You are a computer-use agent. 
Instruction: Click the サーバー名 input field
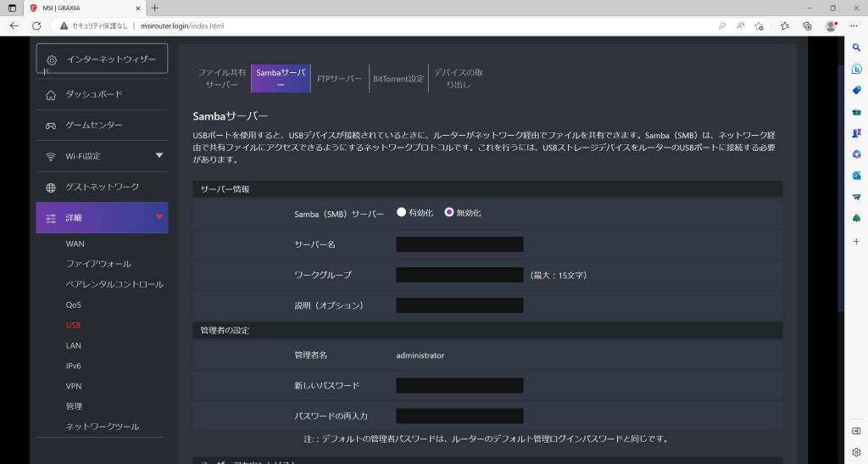point(459,244)
